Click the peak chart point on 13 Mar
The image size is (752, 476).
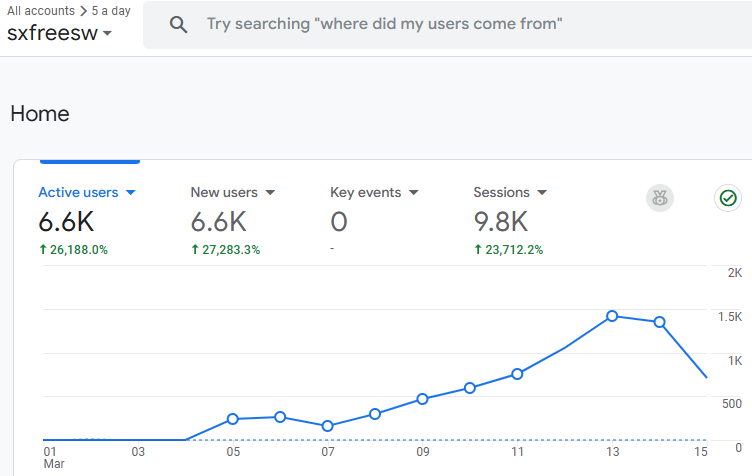pyautogui.click(x=612, y=316)
